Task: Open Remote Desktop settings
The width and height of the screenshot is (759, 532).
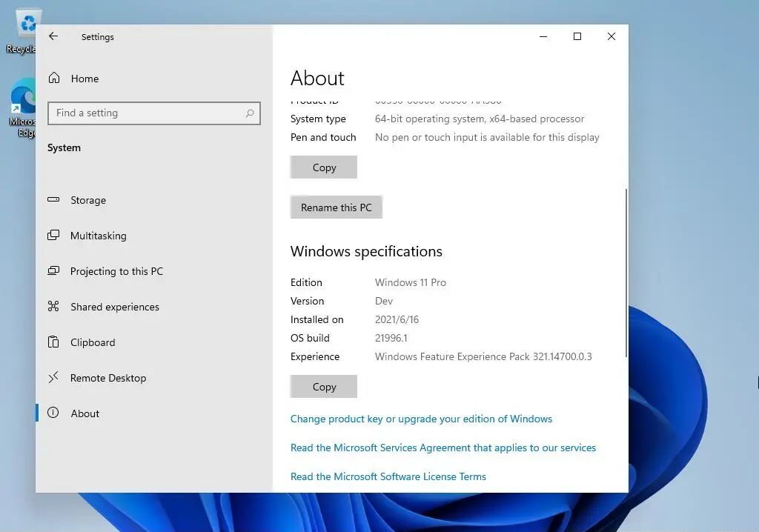Action: [x=108, y=378]
